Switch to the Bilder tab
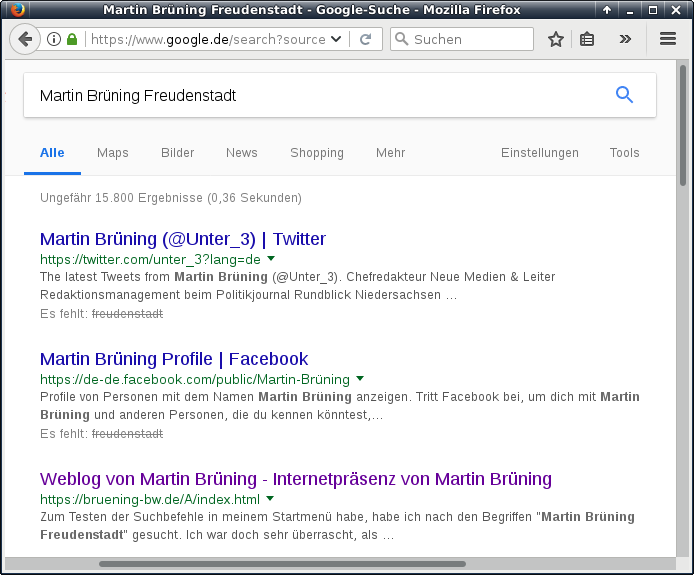694x575 pixels. pyautogui.click(x=178, y=153)
